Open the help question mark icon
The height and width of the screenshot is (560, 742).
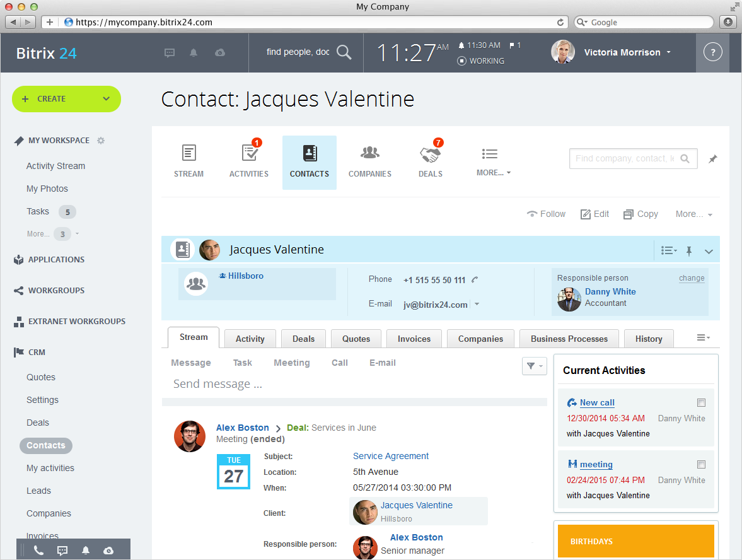[x=712, y=52]
